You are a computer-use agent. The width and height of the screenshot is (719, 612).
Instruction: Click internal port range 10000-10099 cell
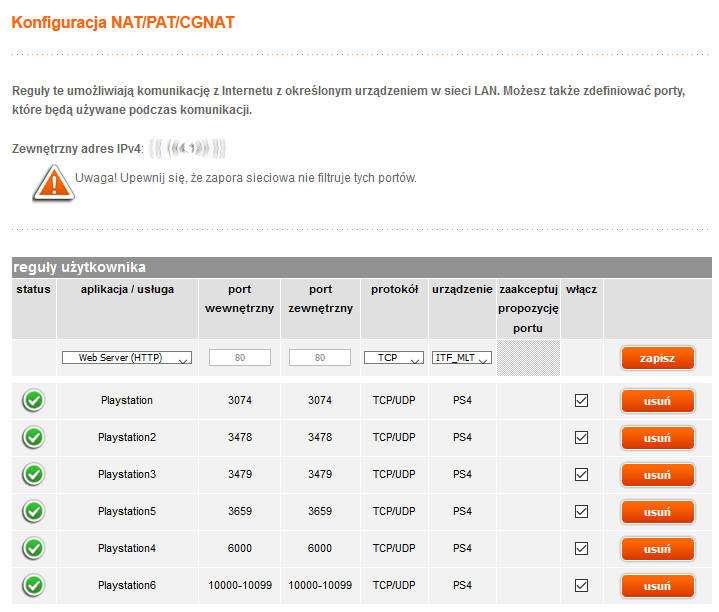pos(240,585)
